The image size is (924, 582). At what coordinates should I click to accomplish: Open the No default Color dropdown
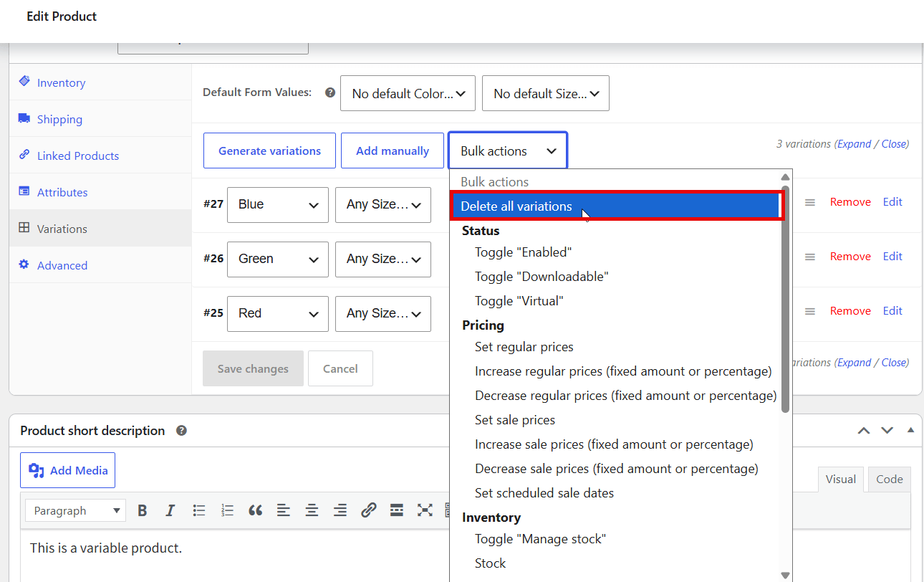coord(408,93)
